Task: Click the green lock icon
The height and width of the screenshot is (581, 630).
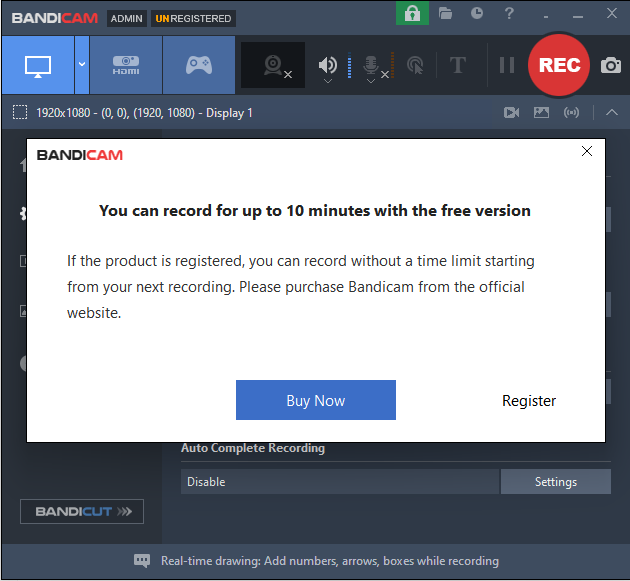Action: click(412, 14)
